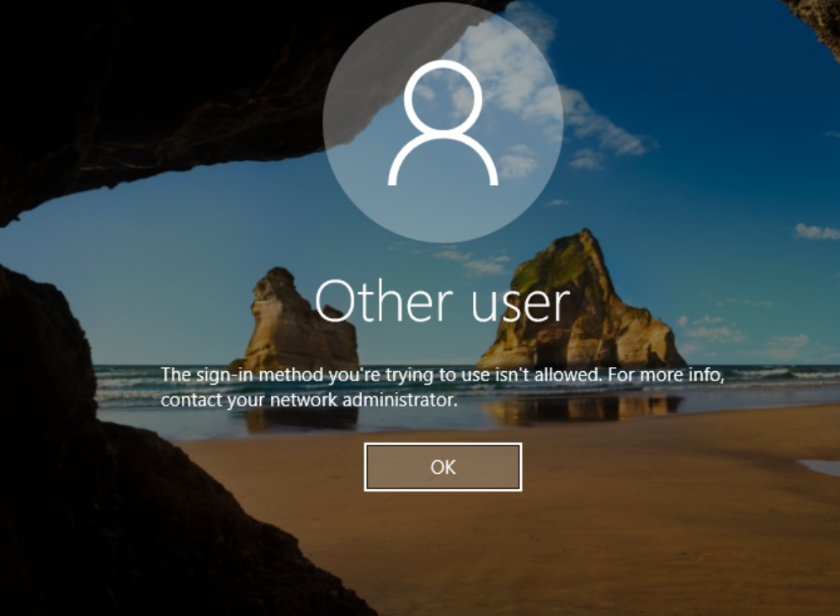Select the "Other user" account name
This screenshot has width=840, height=616.
[x=443, y=300]
